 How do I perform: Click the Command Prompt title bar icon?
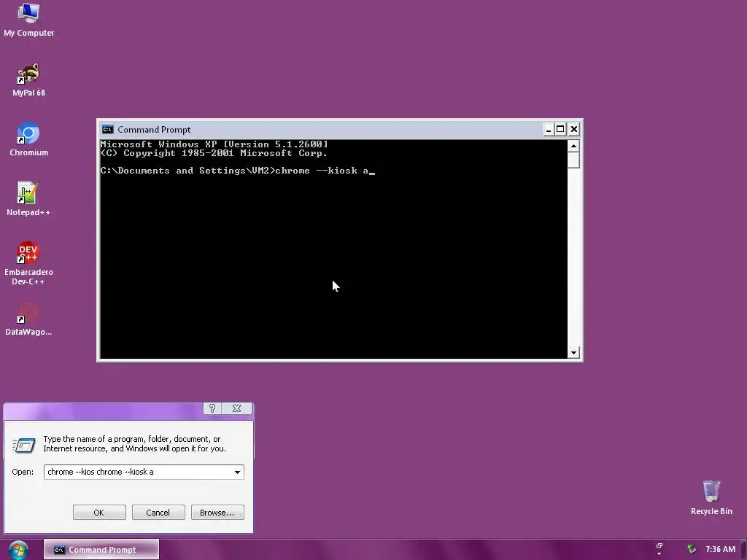click(108, 130)
